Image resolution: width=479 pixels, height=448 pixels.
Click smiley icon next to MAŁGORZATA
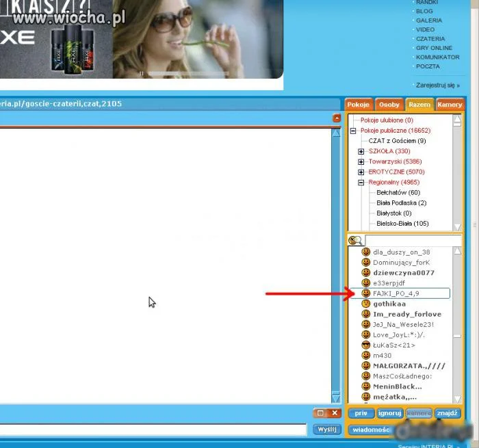tap(365, 366)
